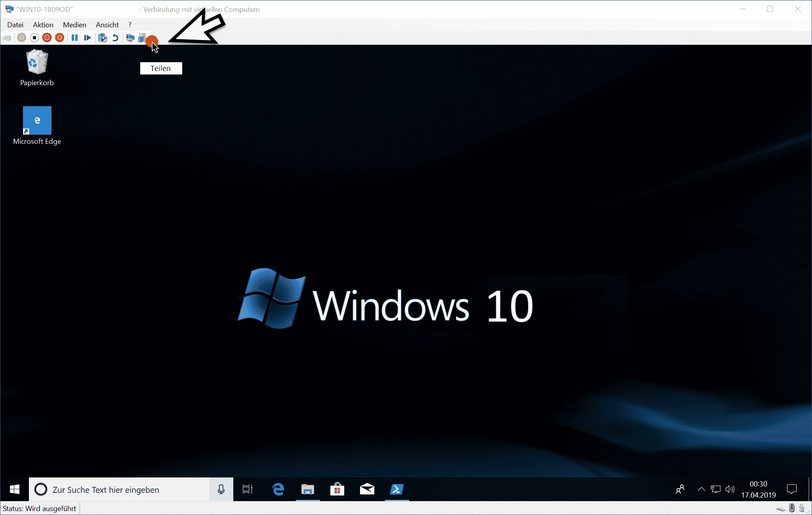Click the Show desktop sliver by the tray

click(x=809, y=490)
